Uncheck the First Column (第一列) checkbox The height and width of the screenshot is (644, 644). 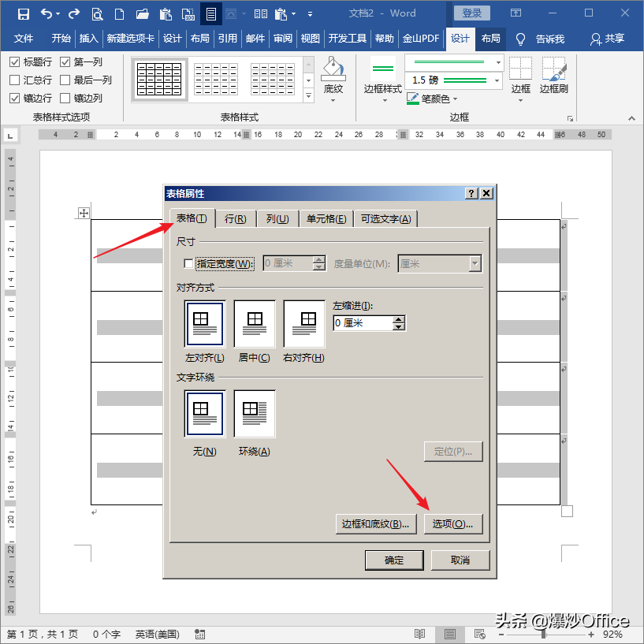[65, 62]
